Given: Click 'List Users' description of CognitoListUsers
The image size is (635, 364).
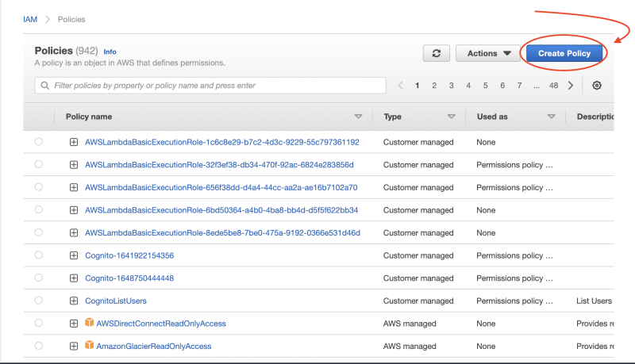Looking at the screenshot, I should (x=594, y=301).
